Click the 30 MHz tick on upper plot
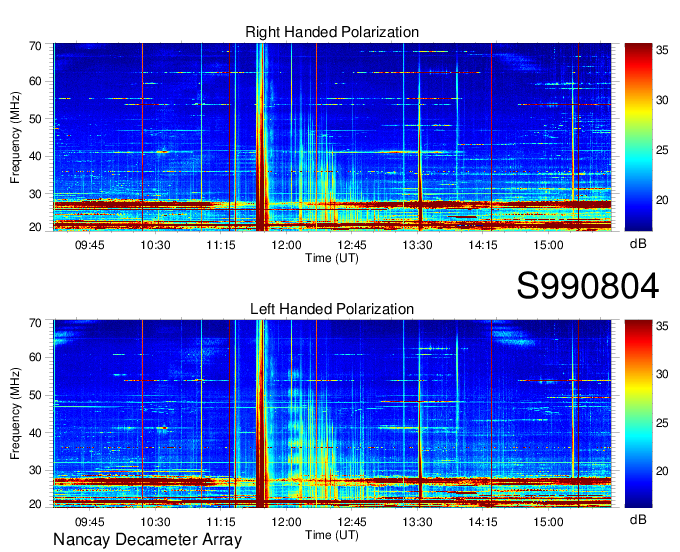The height and width of the screenshot is (552, 680). [x=35, y=194]
